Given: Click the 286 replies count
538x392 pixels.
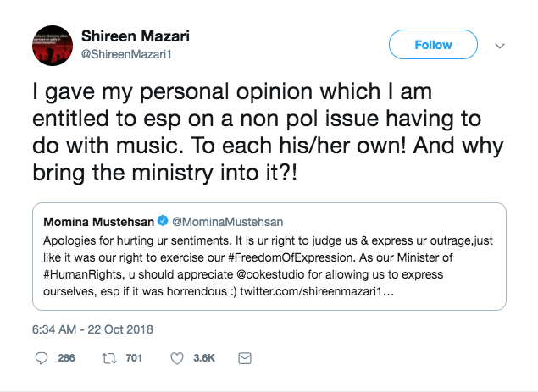Looking at the screenshot, I should [66, 358].
